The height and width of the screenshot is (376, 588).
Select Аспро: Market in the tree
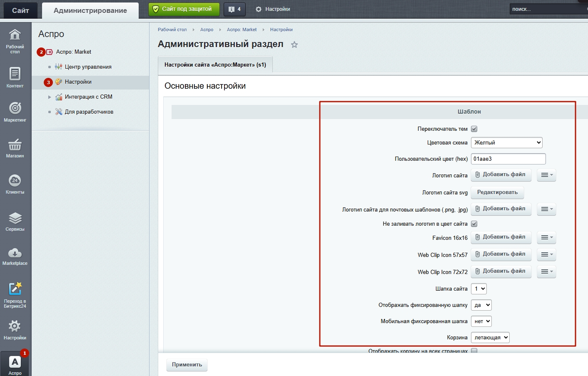(74, 52)
